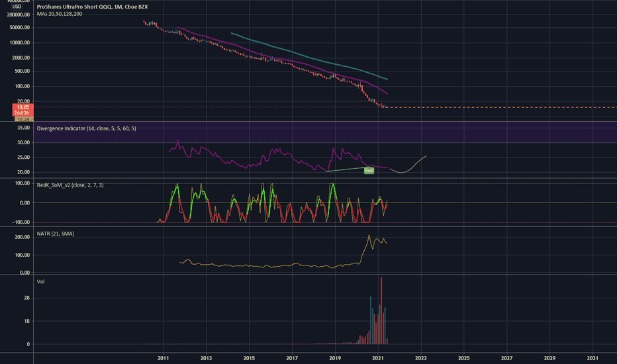Screen dimensions: 617x364
Task: Click the green Bull divergence label
Action: (x=369, y=170)
